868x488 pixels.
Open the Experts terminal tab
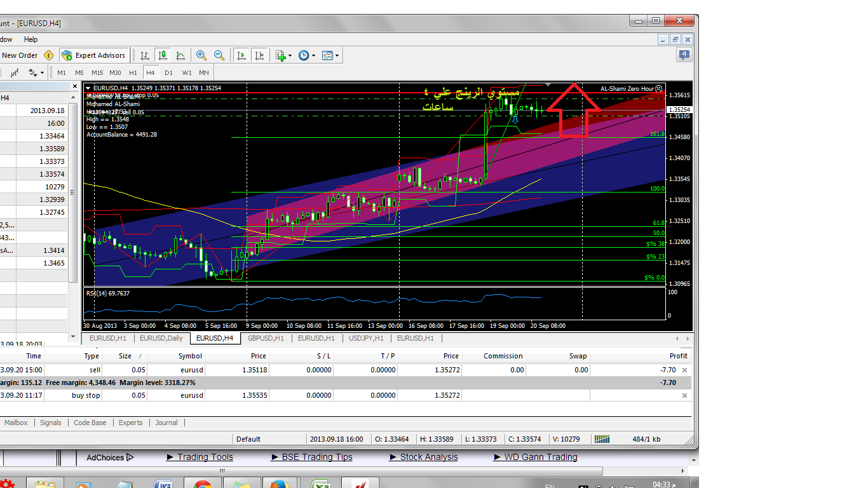[131, 423]
